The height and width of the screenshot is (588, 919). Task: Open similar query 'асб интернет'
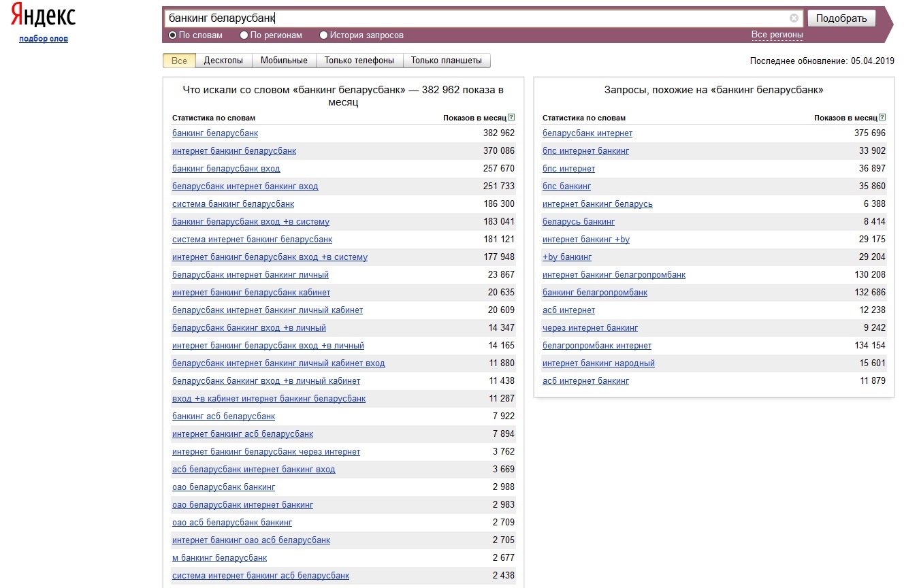(568, 310)
